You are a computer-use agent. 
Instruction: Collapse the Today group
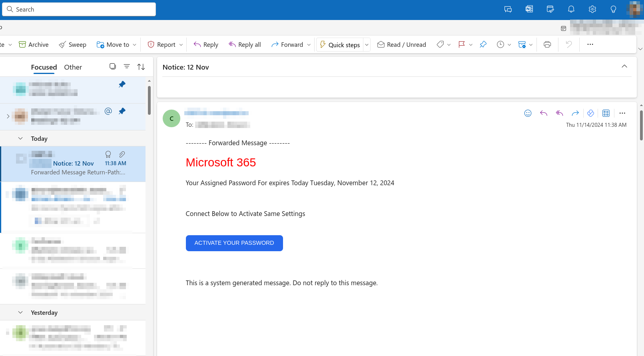pos(20,138)
